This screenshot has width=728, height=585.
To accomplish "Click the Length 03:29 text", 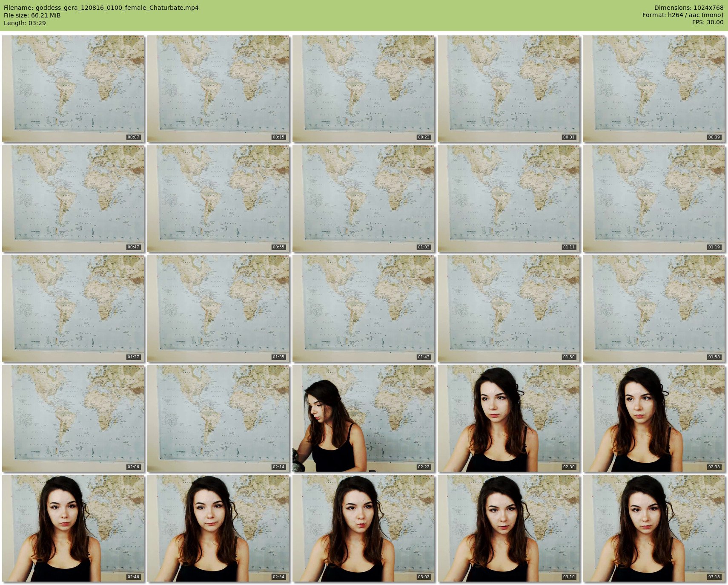I will click(x=25, y=23).
